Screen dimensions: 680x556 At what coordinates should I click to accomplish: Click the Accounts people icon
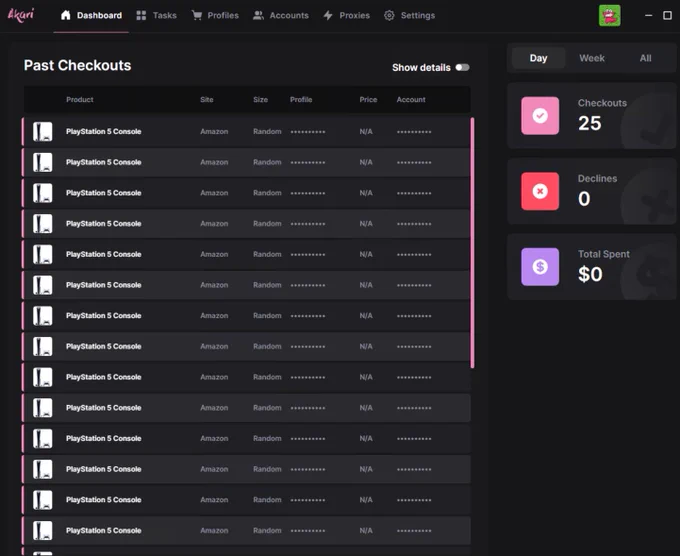tap(258, 16)
